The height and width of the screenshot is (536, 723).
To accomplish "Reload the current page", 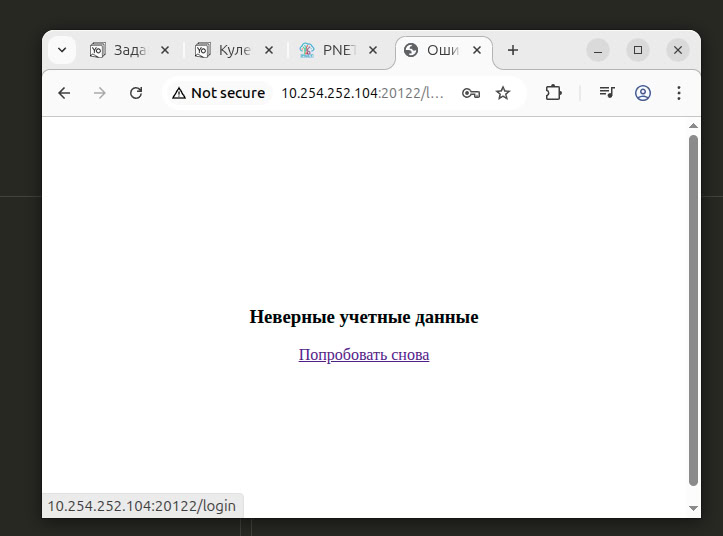I will tap(136, 93).
